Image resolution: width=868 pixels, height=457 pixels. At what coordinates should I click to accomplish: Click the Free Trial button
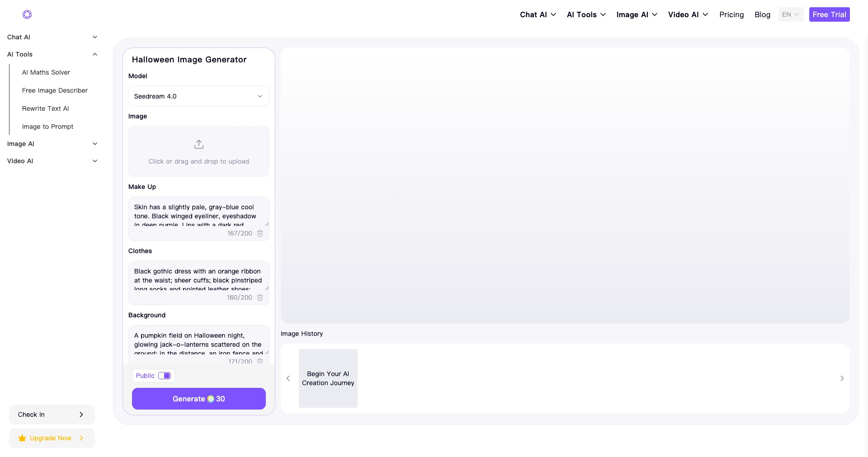click(x=829, y=14)
